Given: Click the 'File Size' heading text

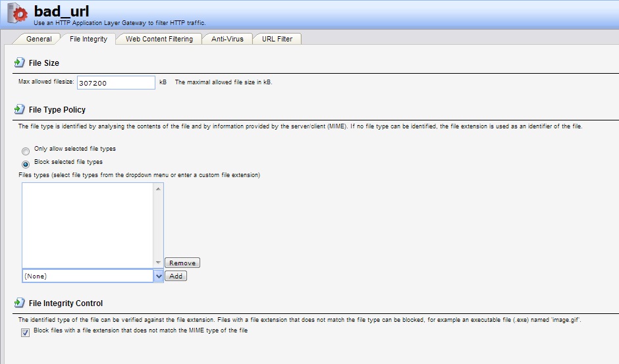Looking at the screenshot, I should coord(44,63).
